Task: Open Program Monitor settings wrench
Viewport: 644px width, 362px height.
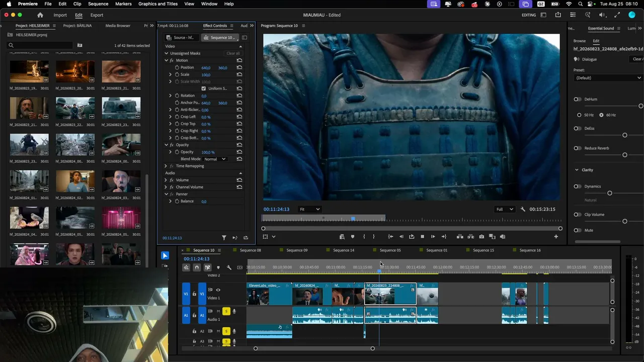Action: pos(523,209)
